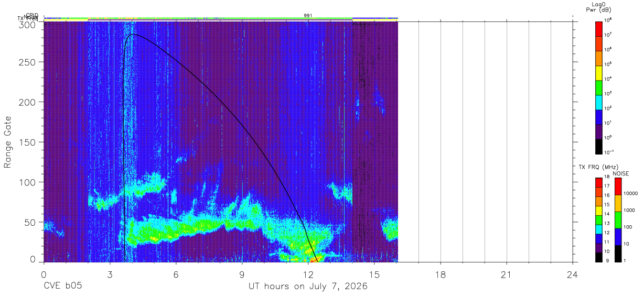Click the x-axis tick label '6'

coord(176,274)
